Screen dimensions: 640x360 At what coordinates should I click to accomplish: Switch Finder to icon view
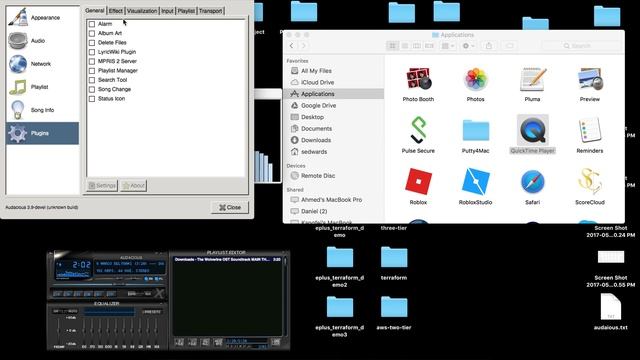click(x=393, y=46)
